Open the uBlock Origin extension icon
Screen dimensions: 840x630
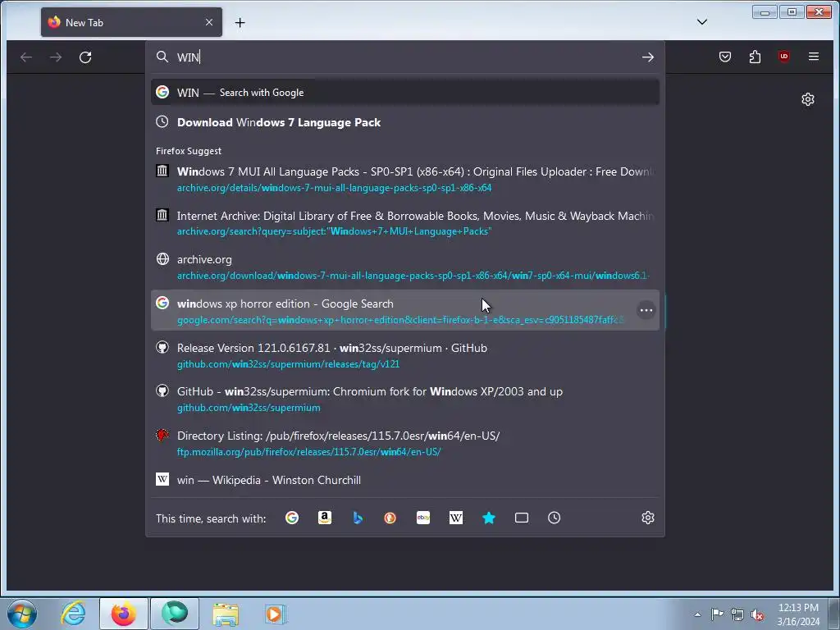pos(783,57)
